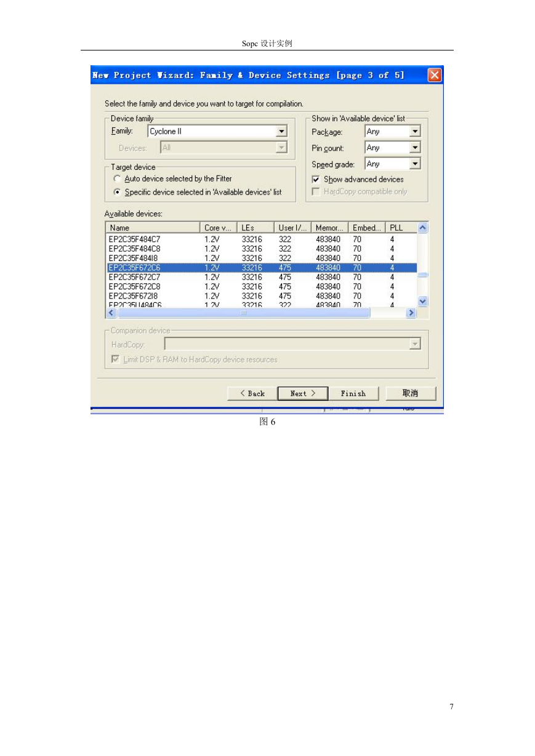
Task: Sort devices by User I/O column header
Action: (x=292, y=228)
